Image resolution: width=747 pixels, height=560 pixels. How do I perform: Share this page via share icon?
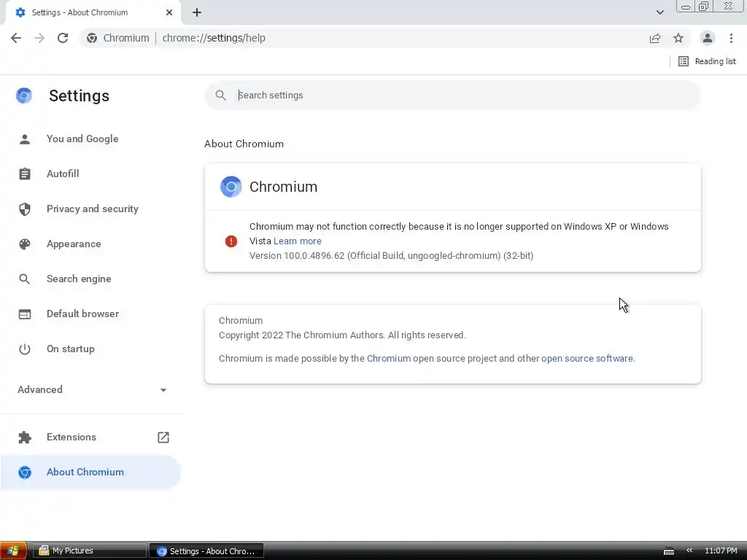coord(655,38)
